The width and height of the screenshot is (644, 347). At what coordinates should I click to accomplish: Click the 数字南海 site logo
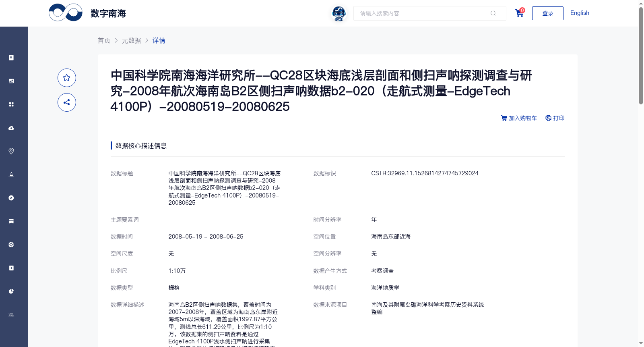pos(87,13)
